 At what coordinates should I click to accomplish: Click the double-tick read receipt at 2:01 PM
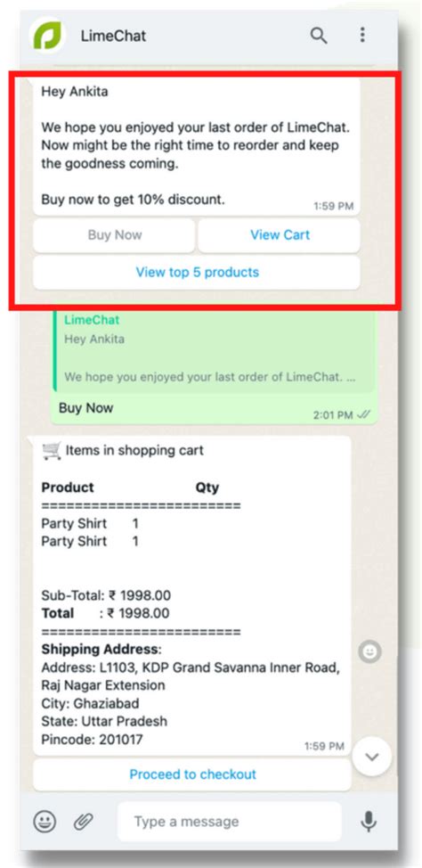tap(363, 415)
